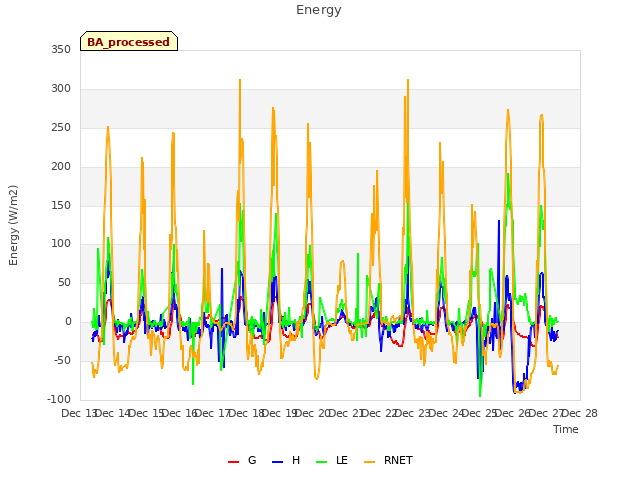
Task: Click the green LE legend color marker
Action: tap(322, 462)
